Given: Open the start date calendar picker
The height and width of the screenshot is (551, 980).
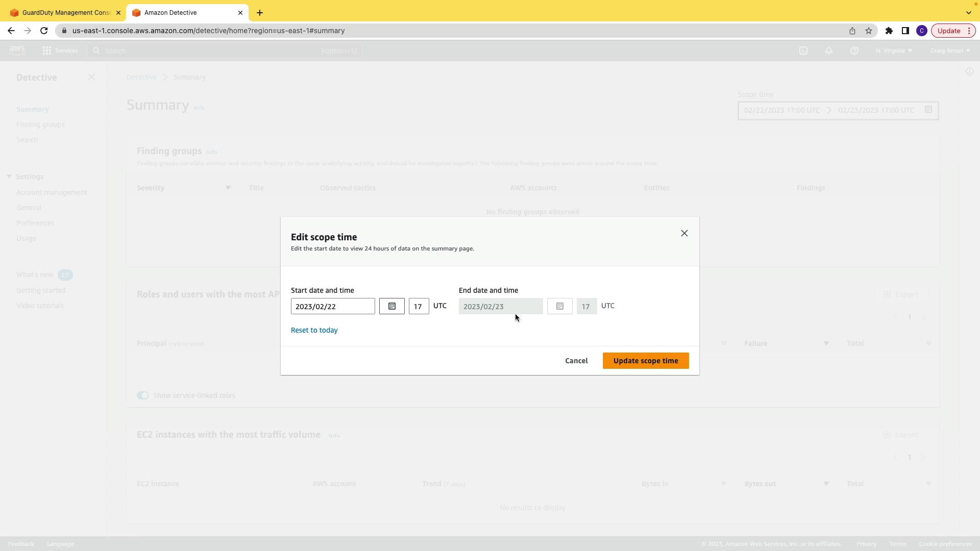Looking at the screenshot, I should tap(391, 306).
